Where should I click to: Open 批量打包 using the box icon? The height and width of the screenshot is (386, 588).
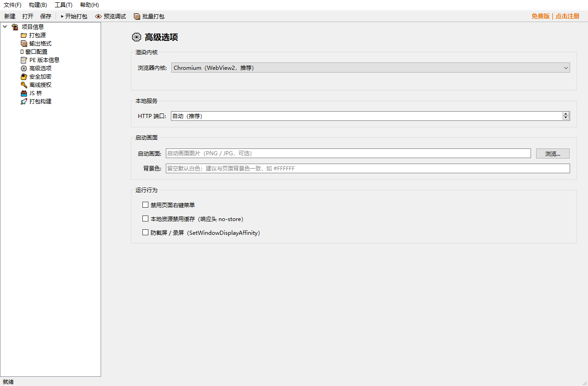137,17
